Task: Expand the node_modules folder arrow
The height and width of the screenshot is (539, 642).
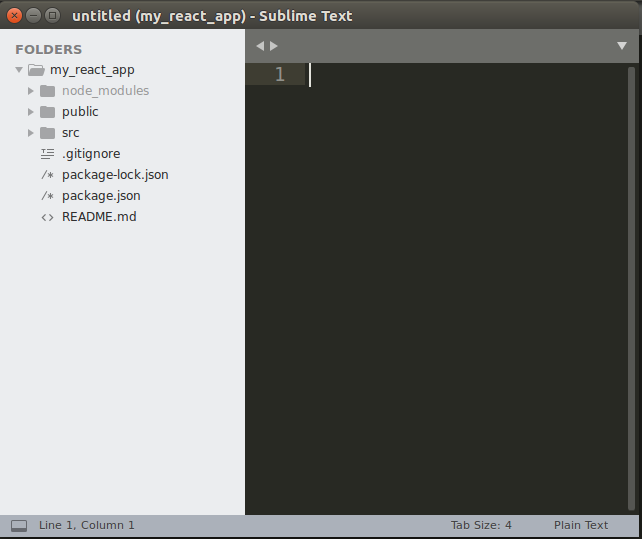Action: coord(31,91)
